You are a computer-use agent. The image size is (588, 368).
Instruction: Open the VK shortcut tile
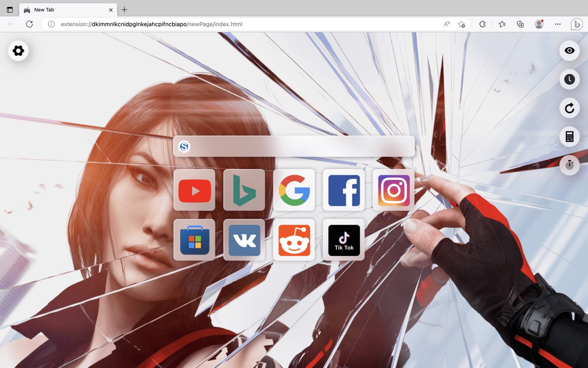click(244, 240)
